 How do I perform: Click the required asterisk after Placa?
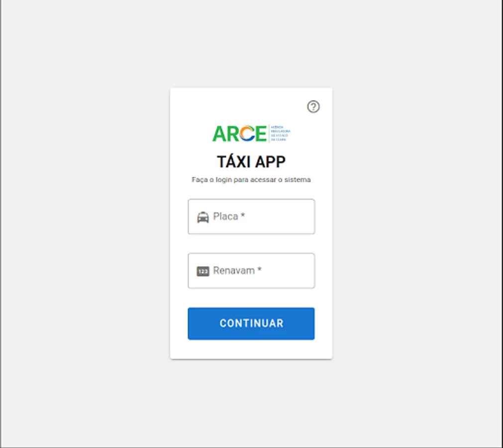(243, 215)
